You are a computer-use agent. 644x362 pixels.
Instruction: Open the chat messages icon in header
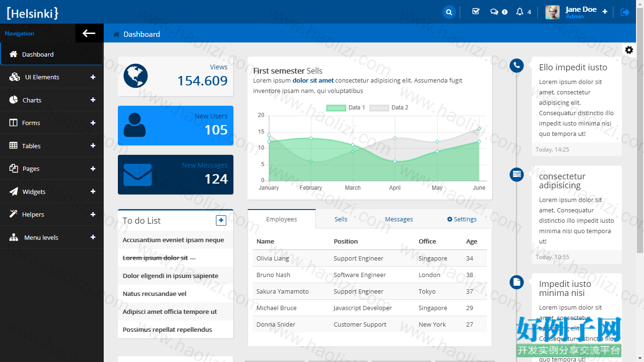coord(494,12)
